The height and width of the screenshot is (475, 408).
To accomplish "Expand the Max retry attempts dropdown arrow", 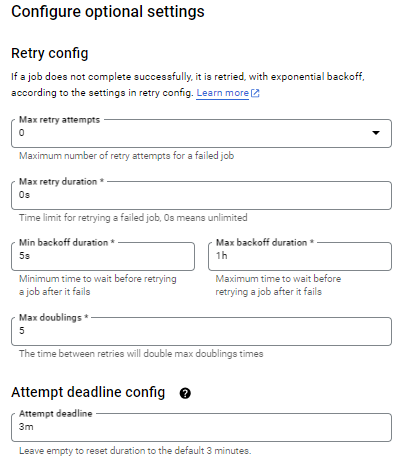I will (376, 133).
